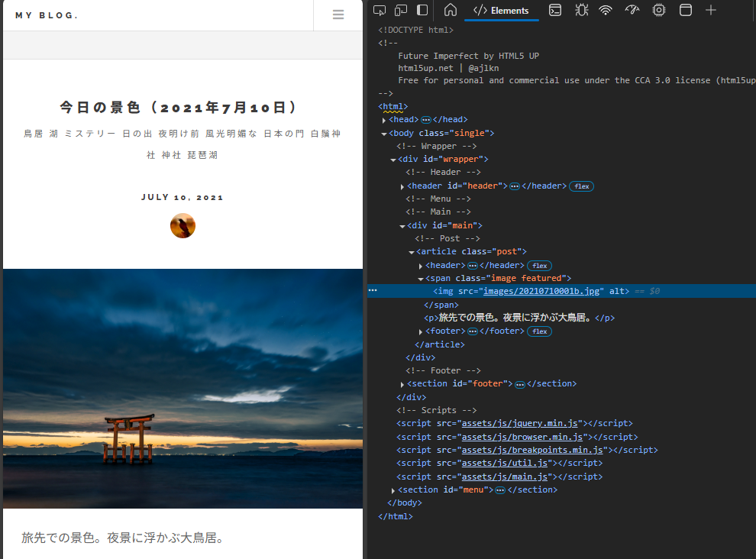
Task: Collapse the body class single node
Action: click(384, 134)
